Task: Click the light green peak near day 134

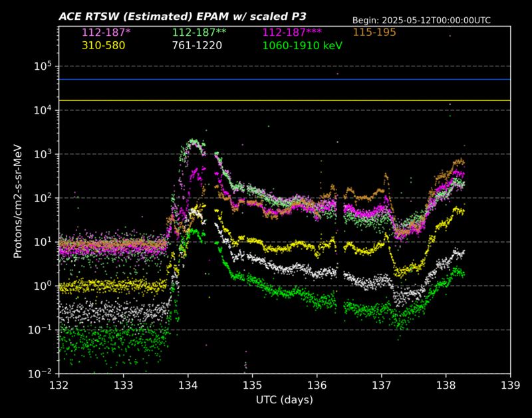Action: [x=194, y=142]
